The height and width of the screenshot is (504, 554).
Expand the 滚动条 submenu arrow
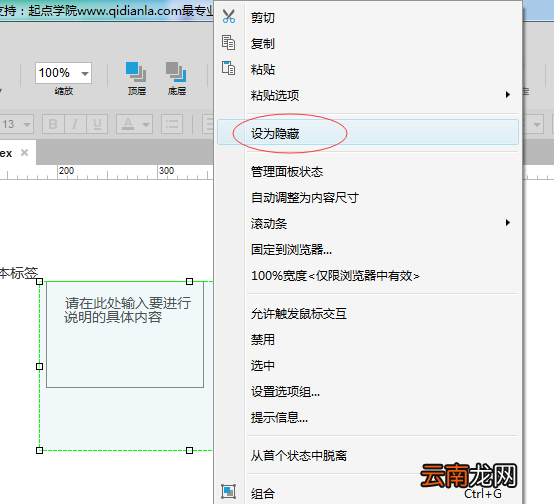click(x=508, y=223)
